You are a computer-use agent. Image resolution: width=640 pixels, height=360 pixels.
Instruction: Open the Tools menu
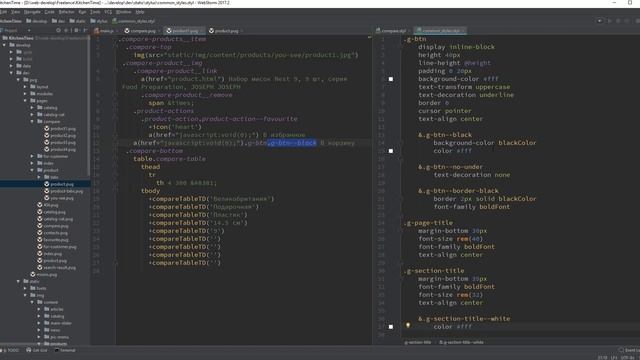click(95, 12)
